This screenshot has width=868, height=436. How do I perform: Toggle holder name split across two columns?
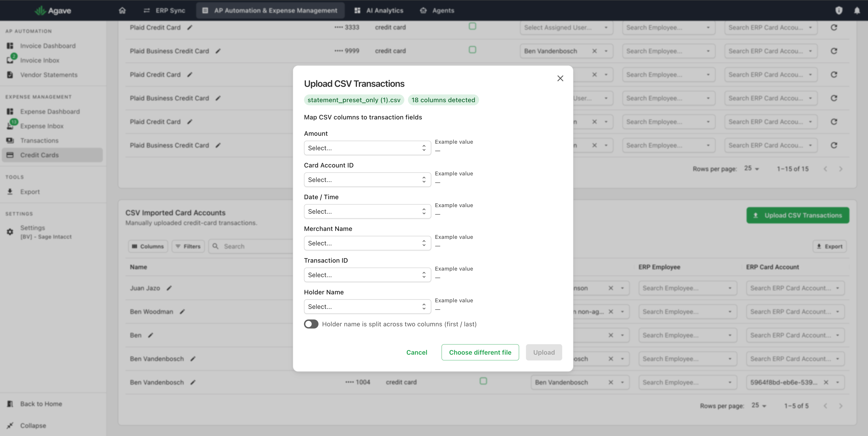(x=311, y=324)
